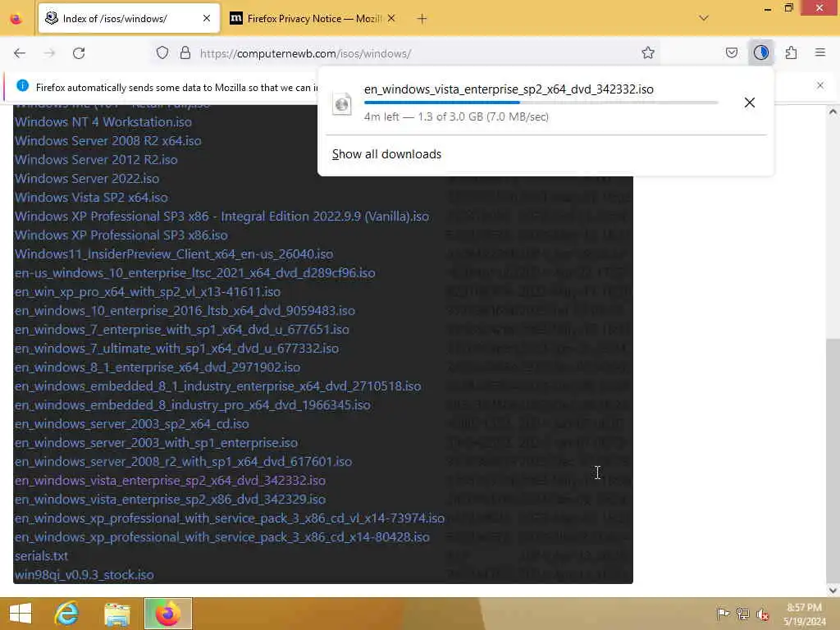This screenshot has height=630, width=840.
Task: Open the serials.txt file link
Action: [41, 556]
